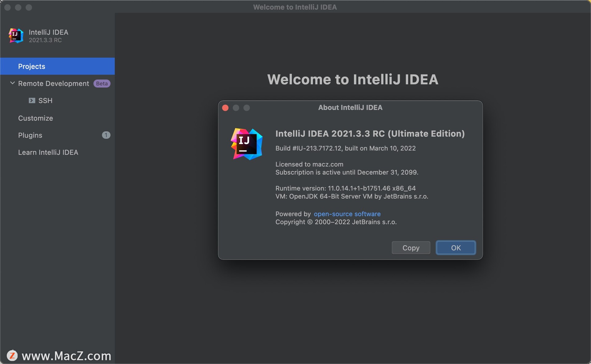
Task: Select Remote Development in sidebar
Action: coord(54,83)
